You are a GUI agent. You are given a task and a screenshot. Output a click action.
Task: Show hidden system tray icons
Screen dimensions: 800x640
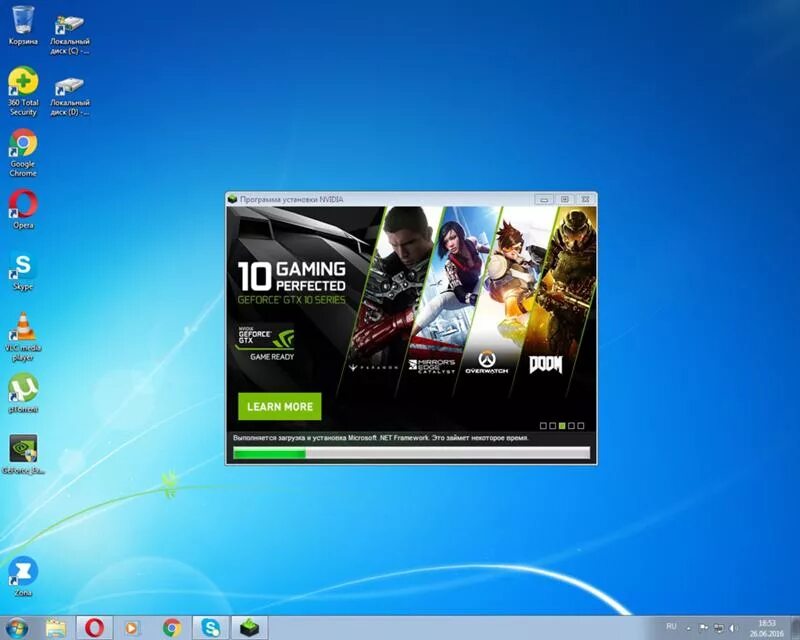pos(689,628)
